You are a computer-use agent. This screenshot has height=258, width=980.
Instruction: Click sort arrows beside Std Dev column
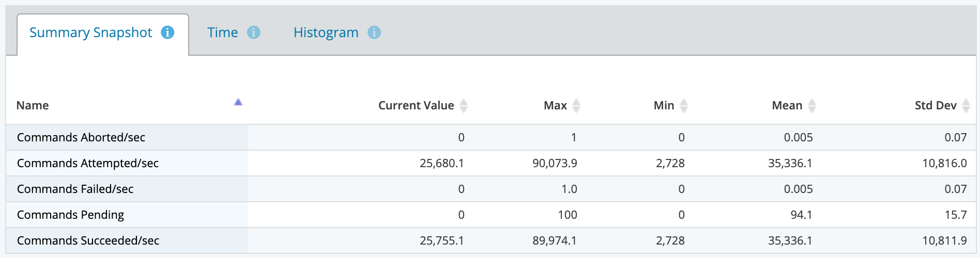[966, 105]
